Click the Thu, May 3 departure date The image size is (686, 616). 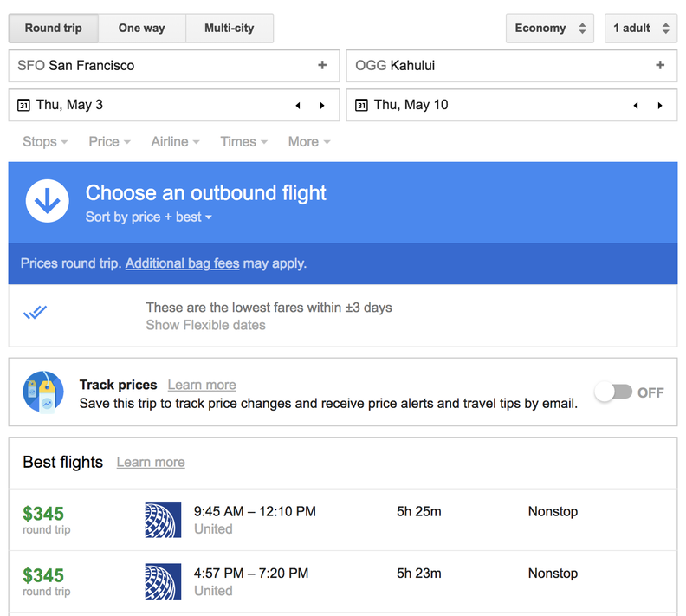pyautogui.click(x=69, y=105)
